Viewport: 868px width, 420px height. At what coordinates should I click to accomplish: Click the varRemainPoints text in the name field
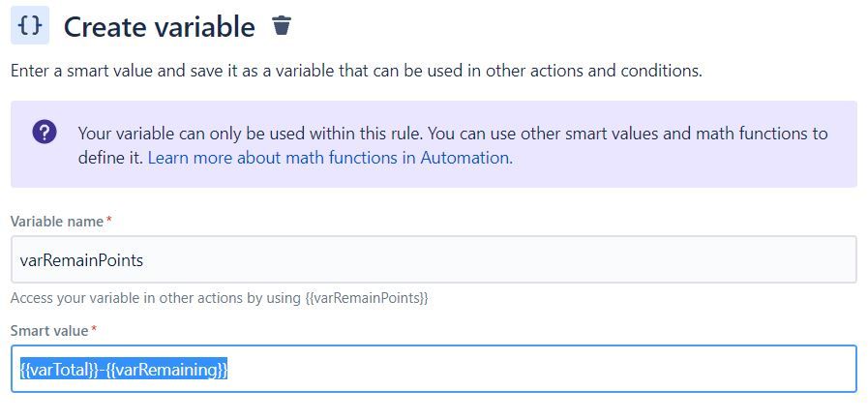coord(81,260)
